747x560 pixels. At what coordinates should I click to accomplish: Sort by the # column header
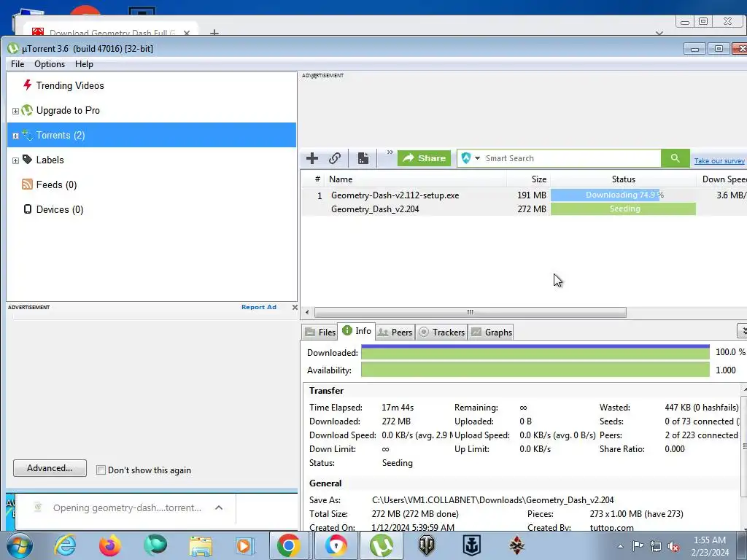(x=317, y=179)
